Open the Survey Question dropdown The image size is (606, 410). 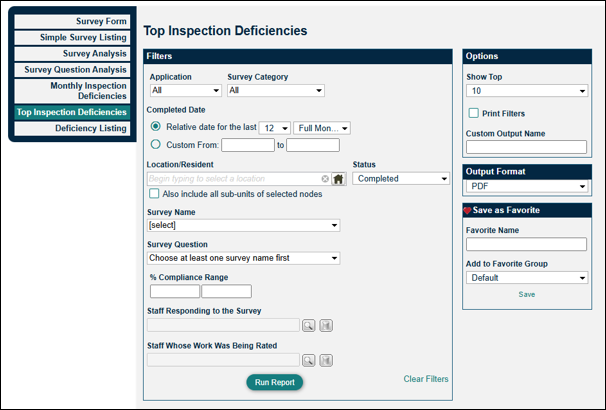pos(243,258)
